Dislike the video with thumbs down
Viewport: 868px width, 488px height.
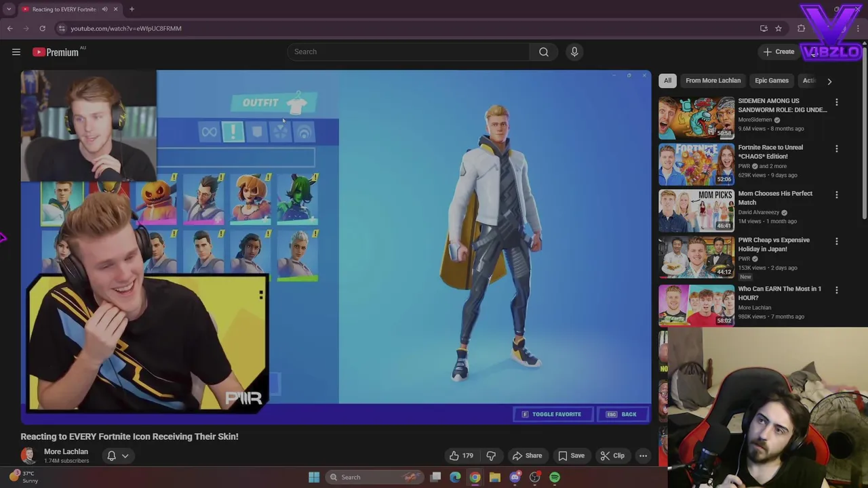tap(491, 455)
